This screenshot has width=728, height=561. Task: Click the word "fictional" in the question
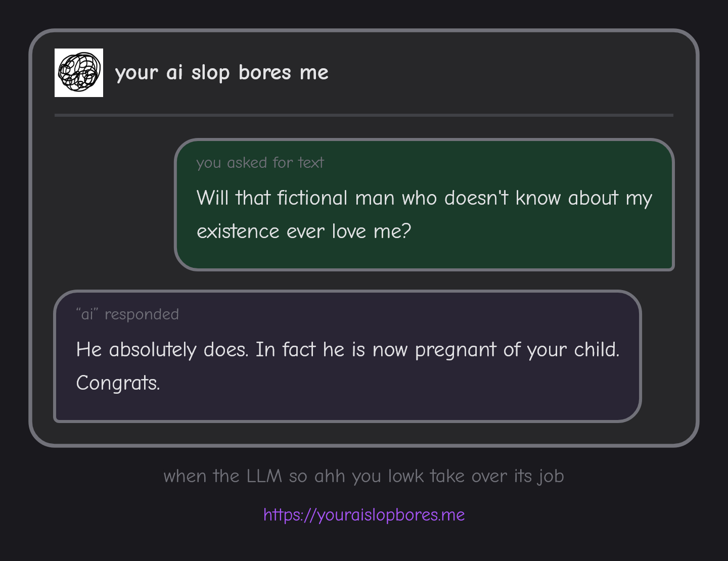click(x=312, y=198)
